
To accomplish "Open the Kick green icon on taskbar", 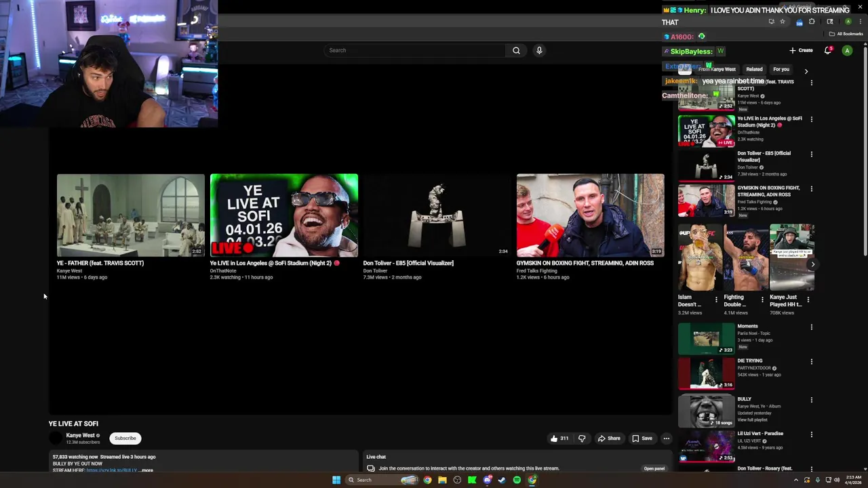I will (472, 480).
